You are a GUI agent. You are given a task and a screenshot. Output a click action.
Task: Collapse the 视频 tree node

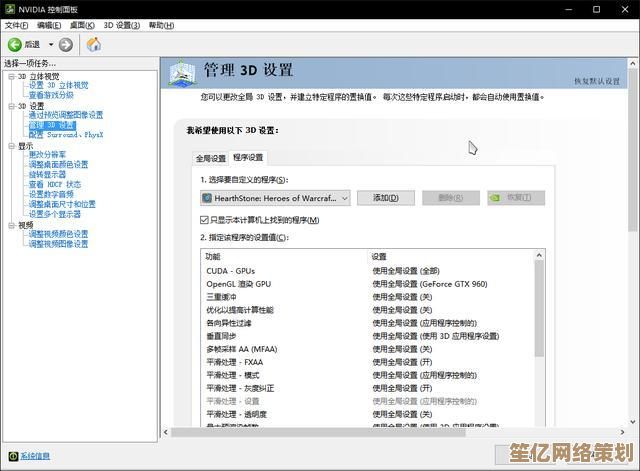pyautogui.click(x=11, y=225)
